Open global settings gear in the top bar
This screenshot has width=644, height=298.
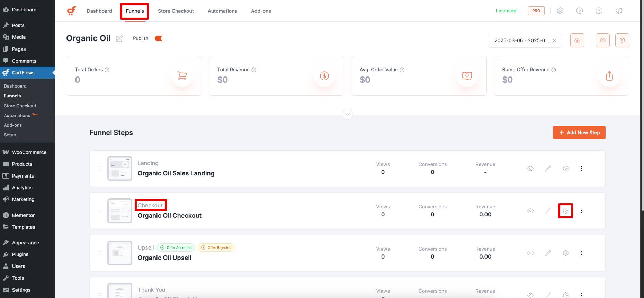coord(560,11)
